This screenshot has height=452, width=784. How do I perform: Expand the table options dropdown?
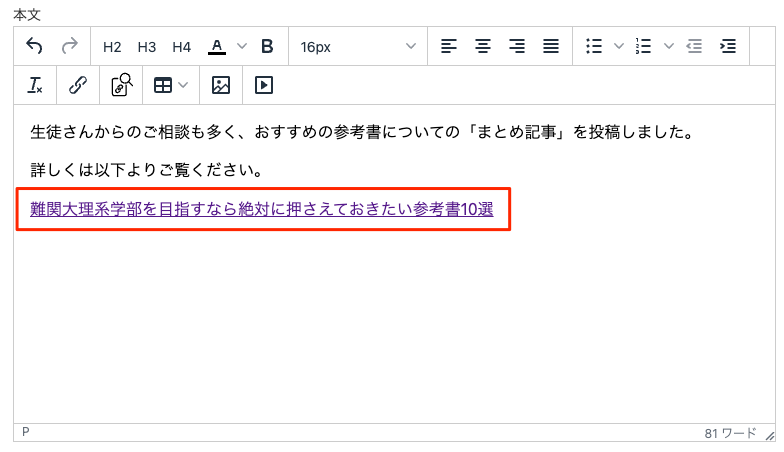click(x=184, y=86)
